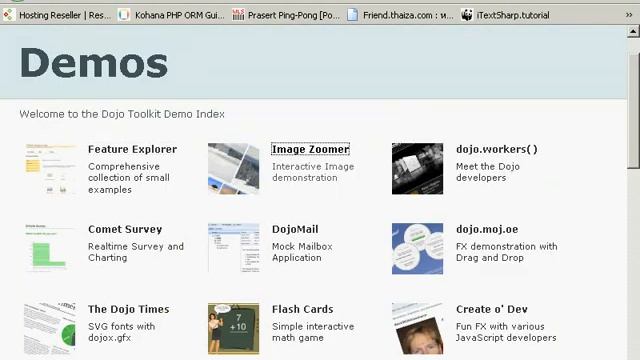Click the Hosting Reseller bookmark favicon

pos(9,16)
